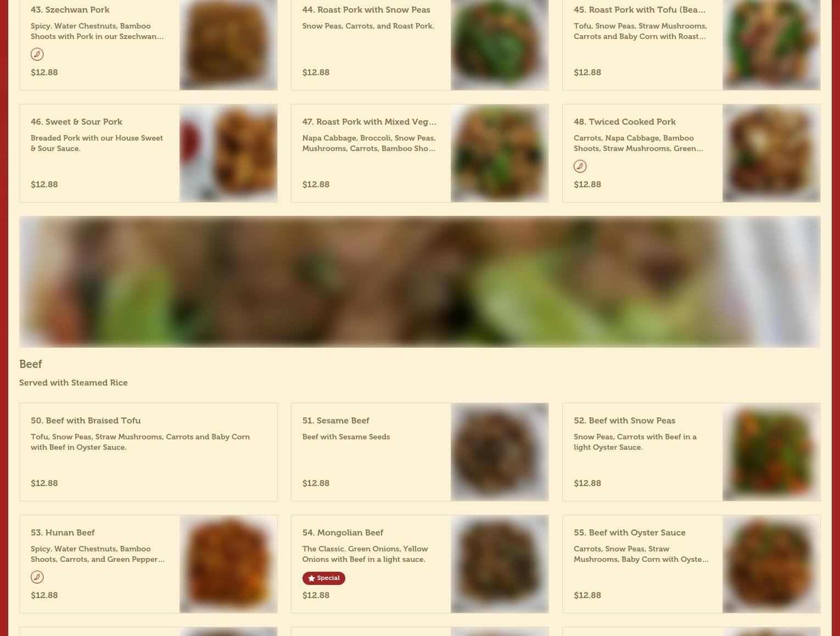This screenshot has height=636, width=840.
Task: Click the spicy pepper icon on Szechwan Pork
Action: (x=37, y=54)
